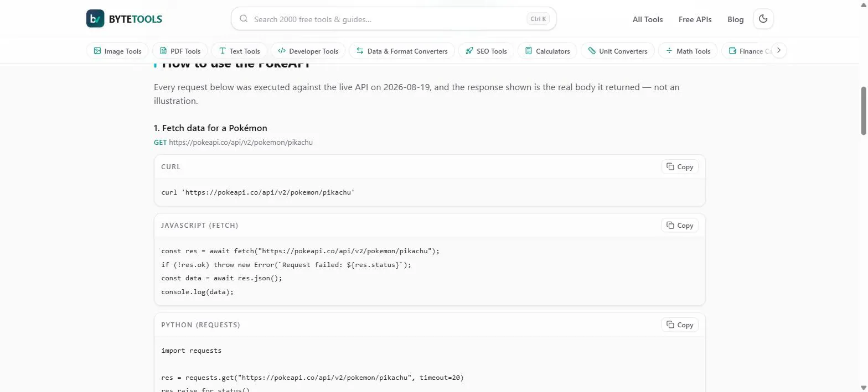
Task: Click the Ctrl K shortcut badge
Action: click(x=538, y=19)
